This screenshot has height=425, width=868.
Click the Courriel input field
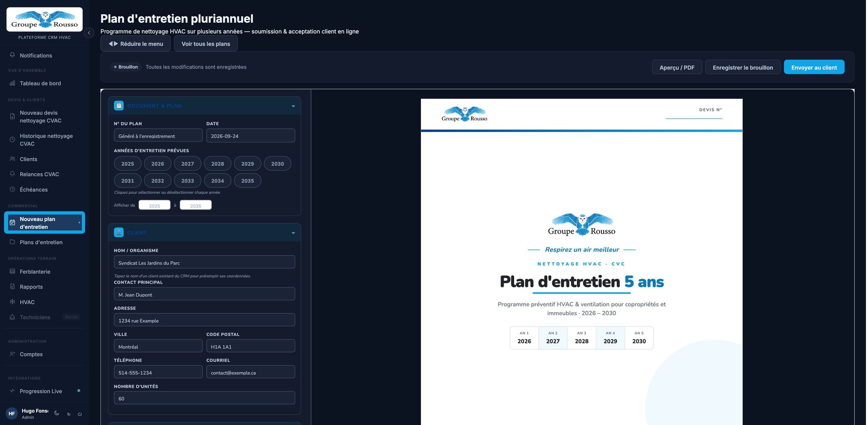pyautogui.click(x=251, y=372)
